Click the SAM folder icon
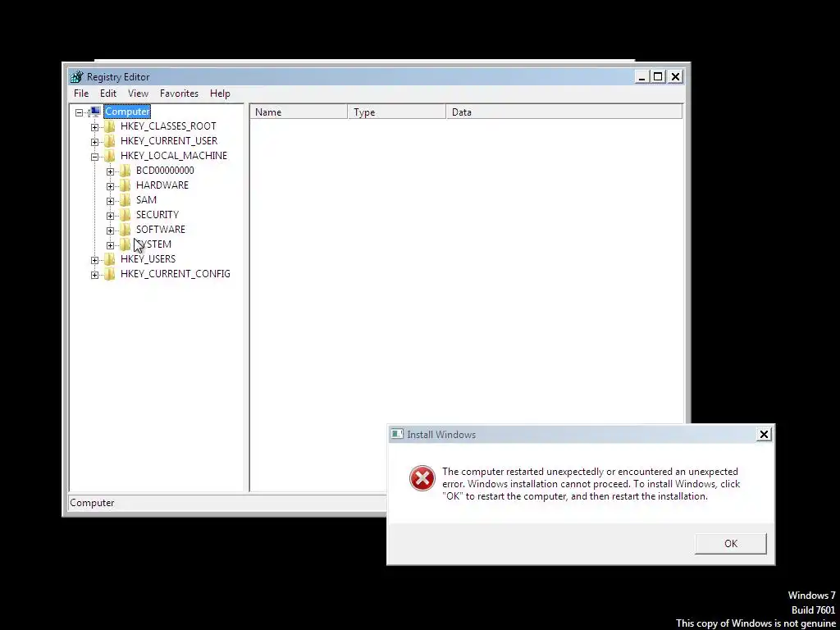This screenshot has height=630, width=840. click(x=126, y=200)
